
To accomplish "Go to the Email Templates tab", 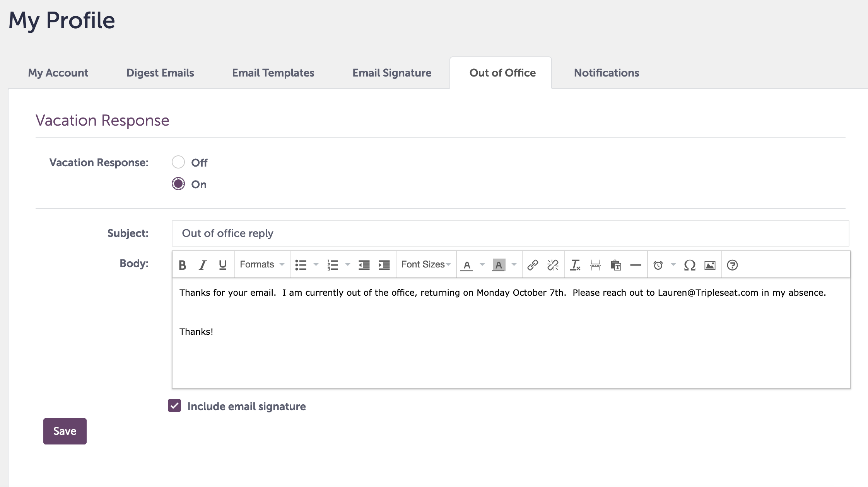I will 273,73.
